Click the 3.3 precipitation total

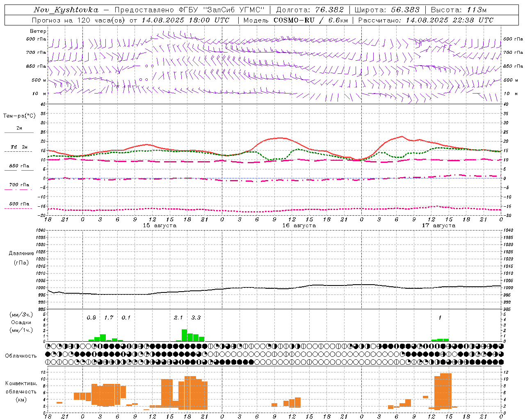pos(196,318)
